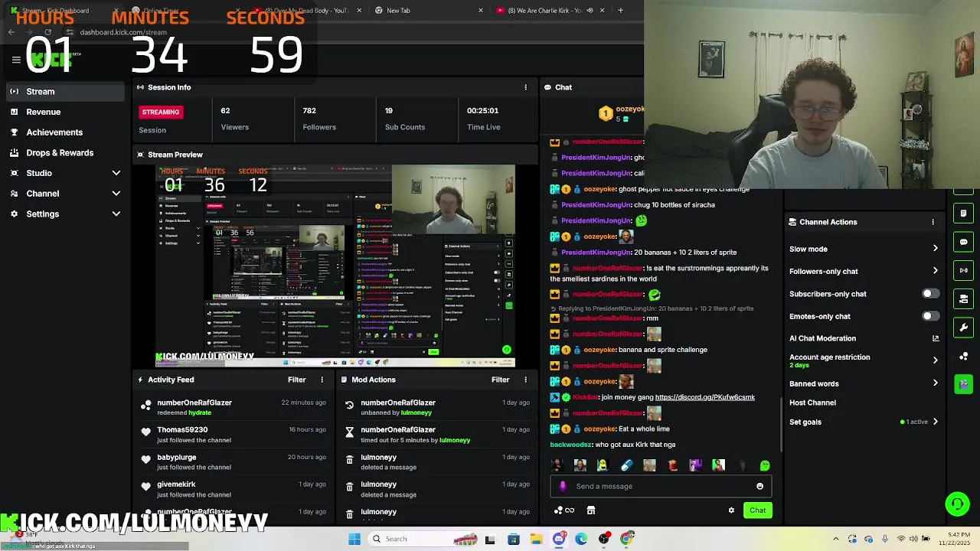
Task: Click the microphone icon in message box
Action: (563, 486)
